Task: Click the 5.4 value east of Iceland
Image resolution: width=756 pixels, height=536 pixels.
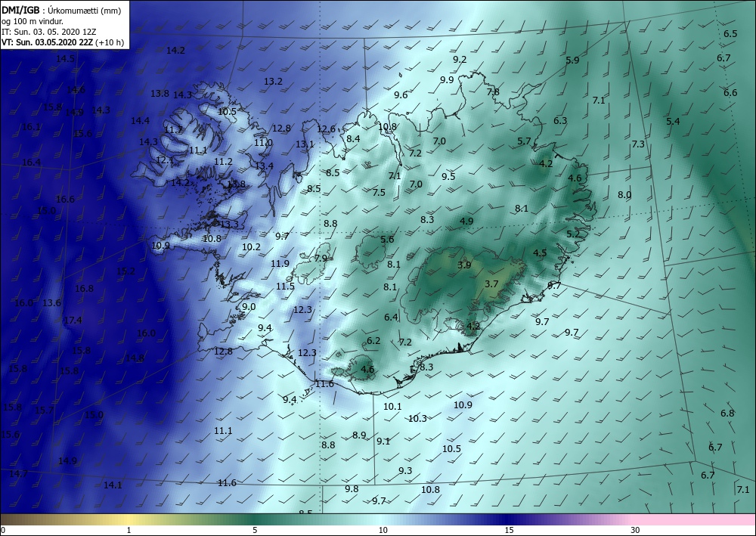Action: coord(673,122)
